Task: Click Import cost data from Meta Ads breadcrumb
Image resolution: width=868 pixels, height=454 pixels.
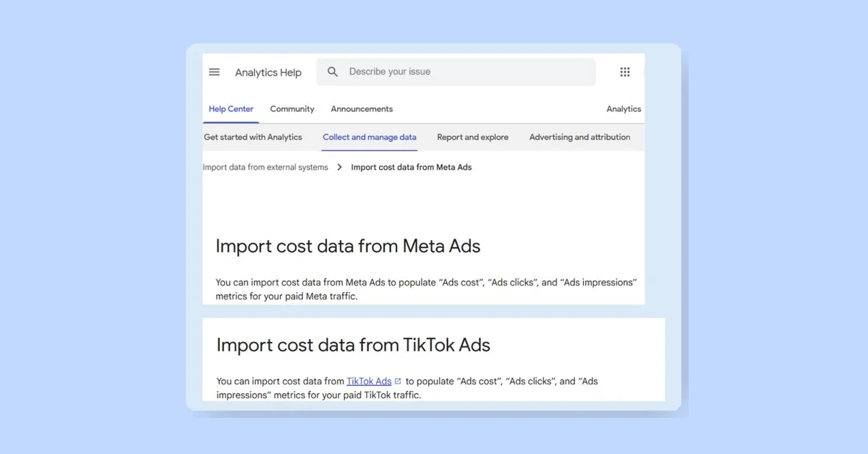Action: (x=412, y=167)
